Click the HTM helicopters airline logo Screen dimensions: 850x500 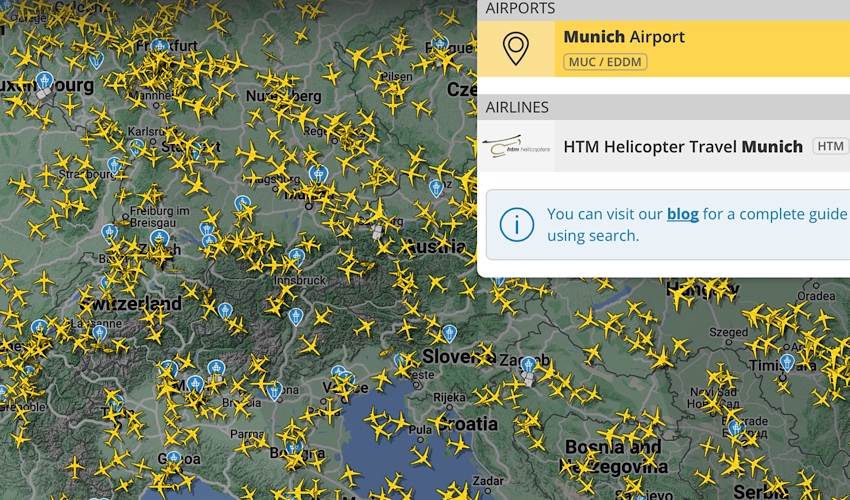pos(516,146)
